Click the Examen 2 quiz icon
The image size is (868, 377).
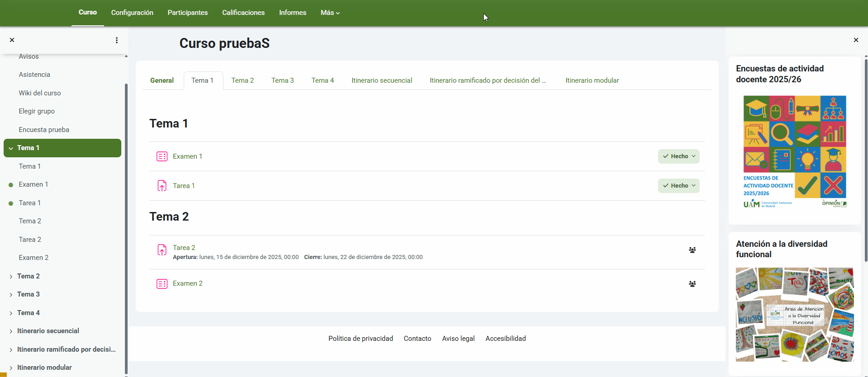[x=162, y=284]
